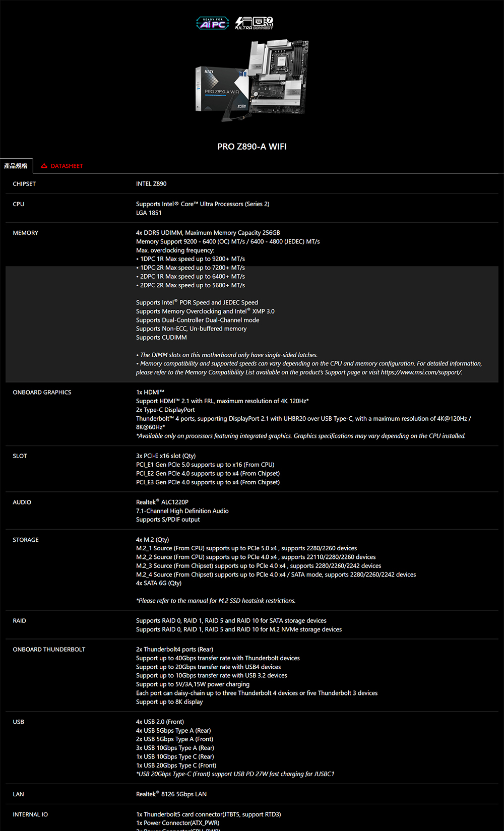This screenshot has width=504, height=831.
Task: Click the 5V/3A 15W power charging line
Action: tap(193, 684)
